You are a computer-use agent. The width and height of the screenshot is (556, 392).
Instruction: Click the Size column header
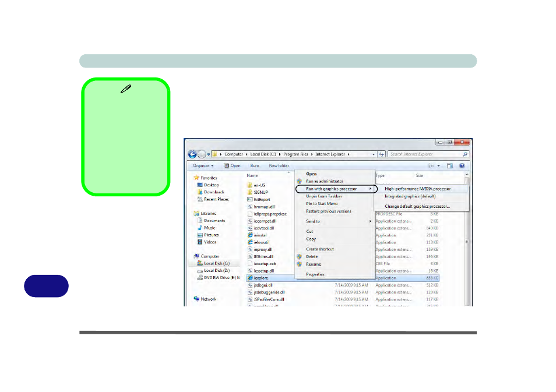[x=420, y=175]
